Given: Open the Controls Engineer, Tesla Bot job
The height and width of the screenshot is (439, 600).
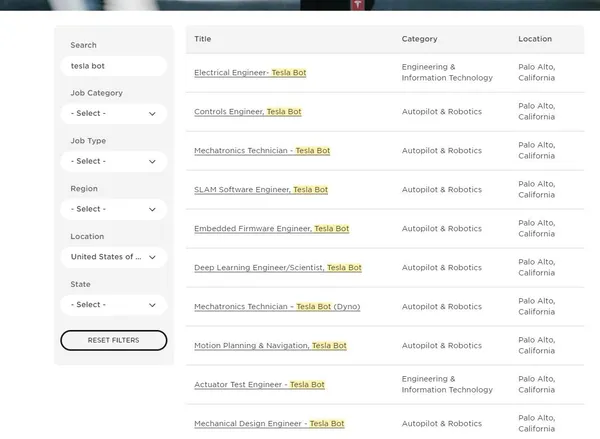Looking at the screenshot, I should 248,112.
